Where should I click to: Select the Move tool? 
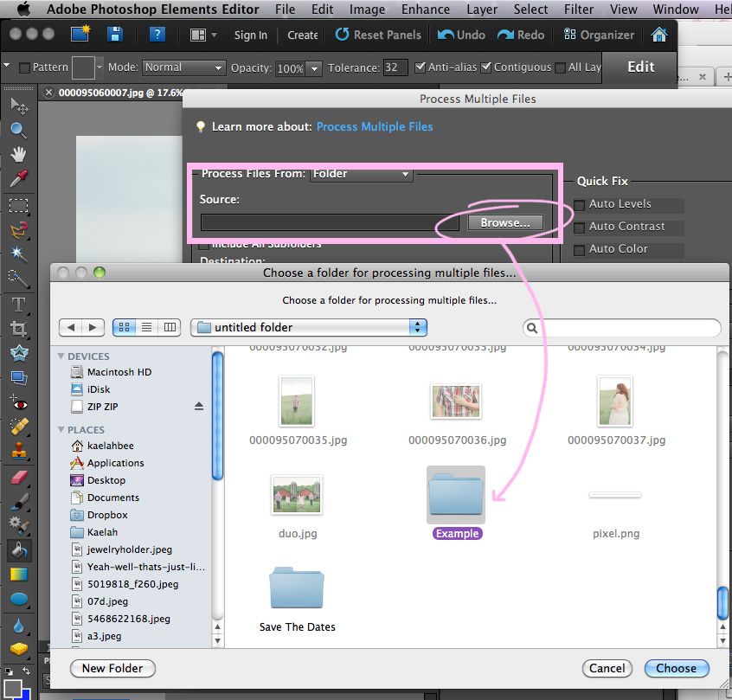19,106
